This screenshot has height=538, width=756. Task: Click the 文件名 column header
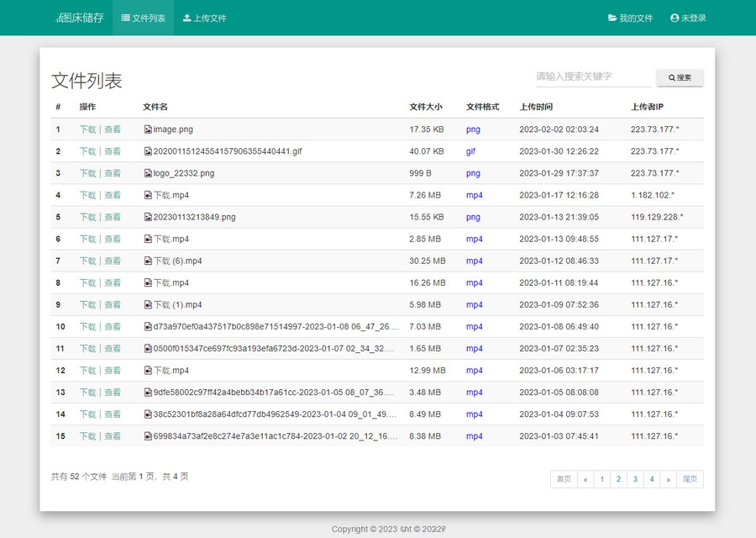click(155, 107)
